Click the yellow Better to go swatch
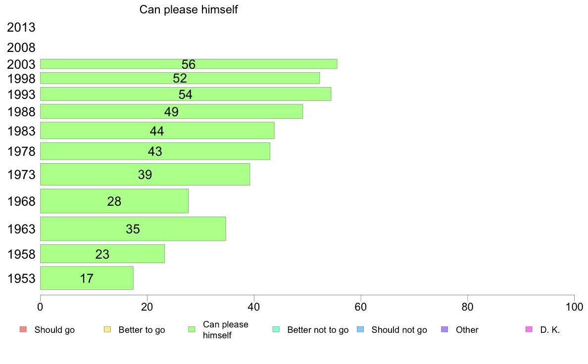Viewport: 588px width, 364px height. coord(107,329)
